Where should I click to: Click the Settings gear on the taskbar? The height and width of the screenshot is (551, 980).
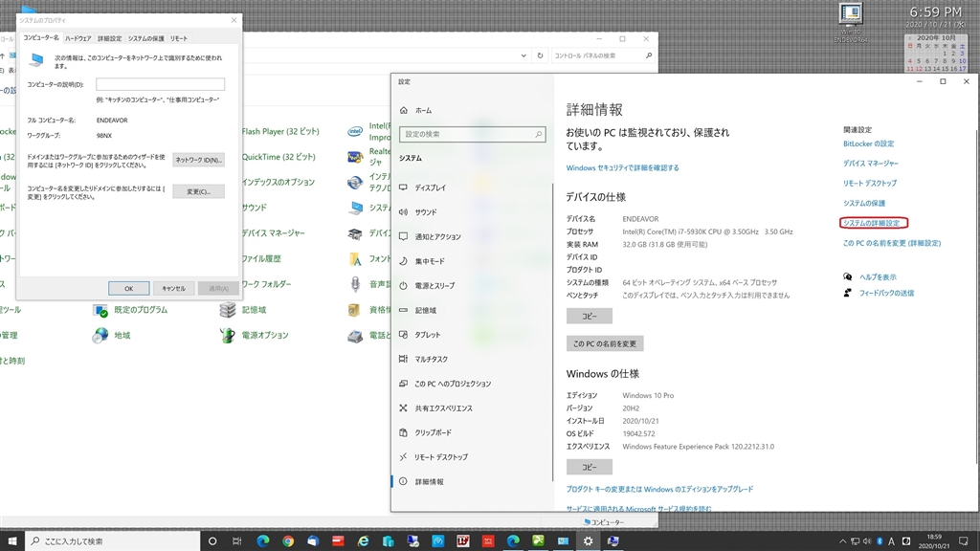click(x=588, y=541)
